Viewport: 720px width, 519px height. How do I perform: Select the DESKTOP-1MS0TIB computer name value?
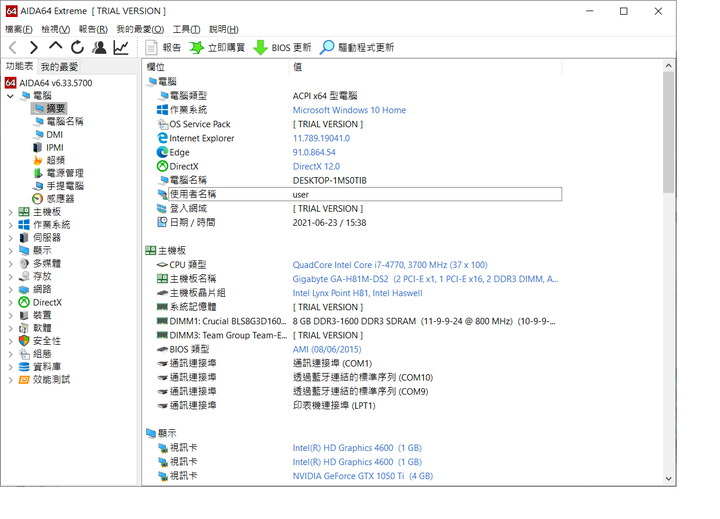330,181
